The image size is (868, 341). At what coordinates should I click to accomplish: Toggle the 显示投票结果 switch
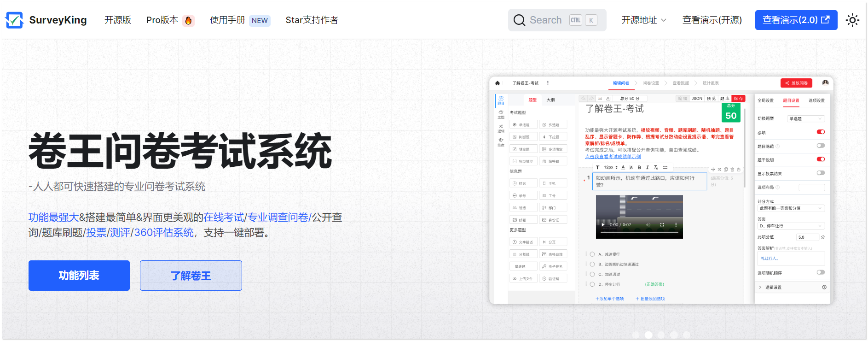[821, 173]
